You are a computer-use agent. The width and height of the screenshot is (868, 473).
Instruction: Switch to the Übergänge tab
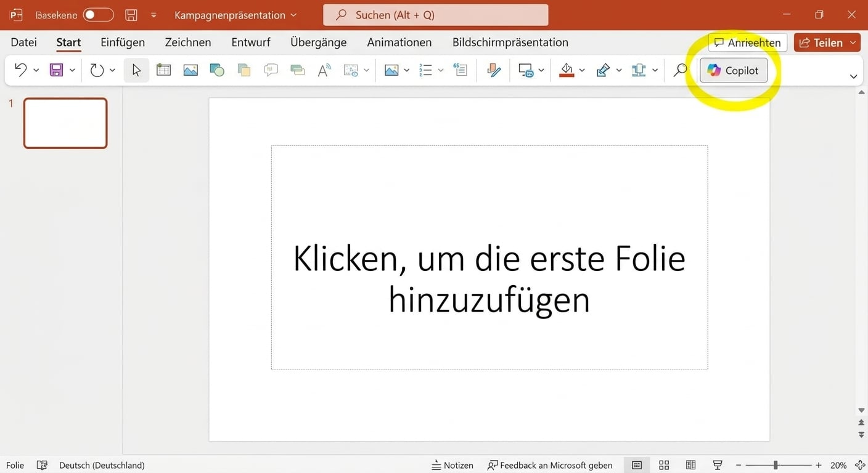(319, 42)
